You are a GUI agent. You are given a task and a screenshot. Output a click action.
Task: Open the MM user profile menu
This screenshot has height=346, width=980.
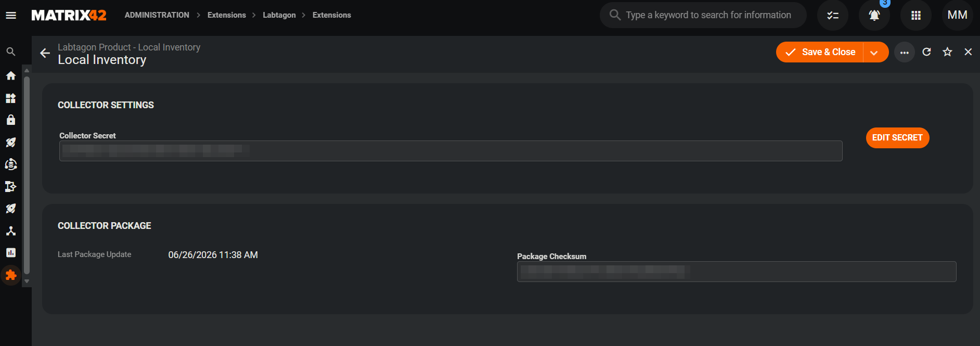coord(958,15)
